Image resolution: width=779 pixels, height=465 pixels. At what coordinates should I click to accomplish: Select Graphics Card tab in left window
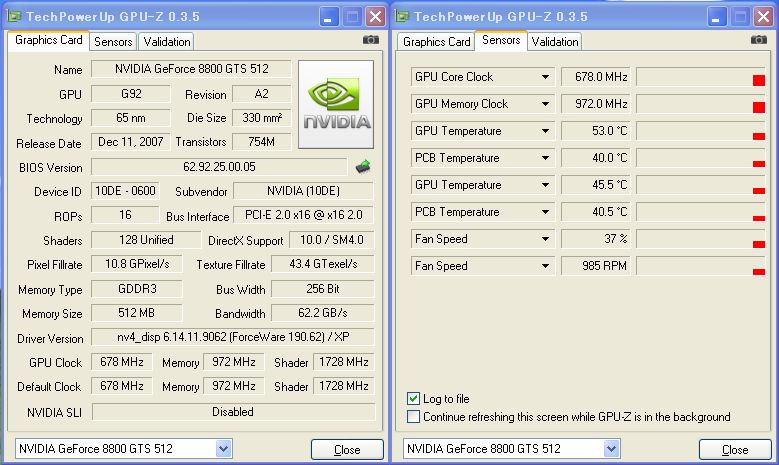48,40
